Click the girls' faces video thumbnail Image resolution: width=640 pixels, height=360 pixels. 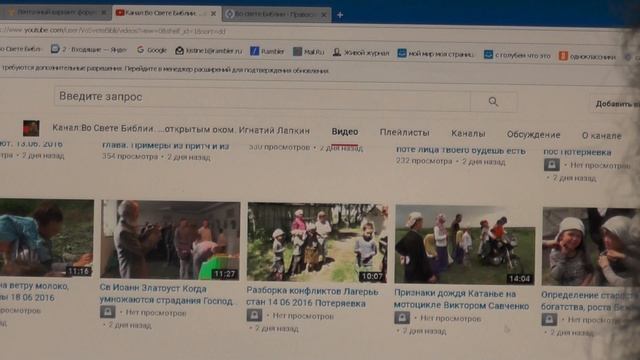pyautogui.click(x=590, y=247)
